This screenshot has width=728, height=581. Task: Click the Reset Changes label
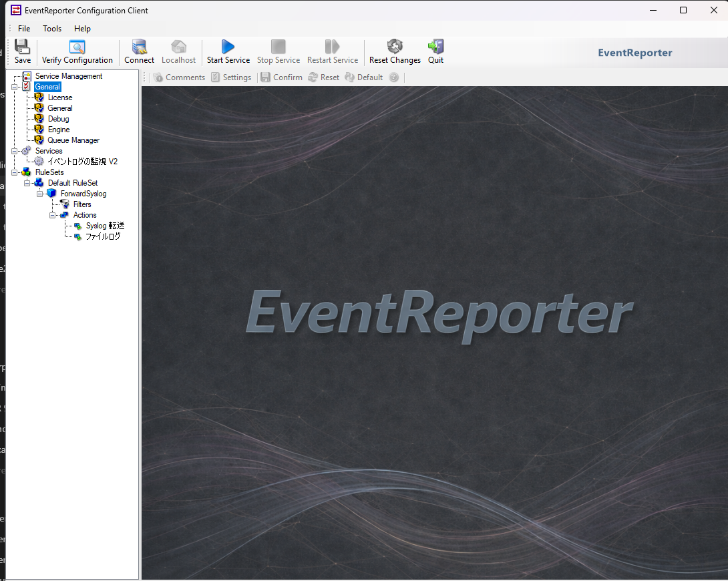point(395,60)
